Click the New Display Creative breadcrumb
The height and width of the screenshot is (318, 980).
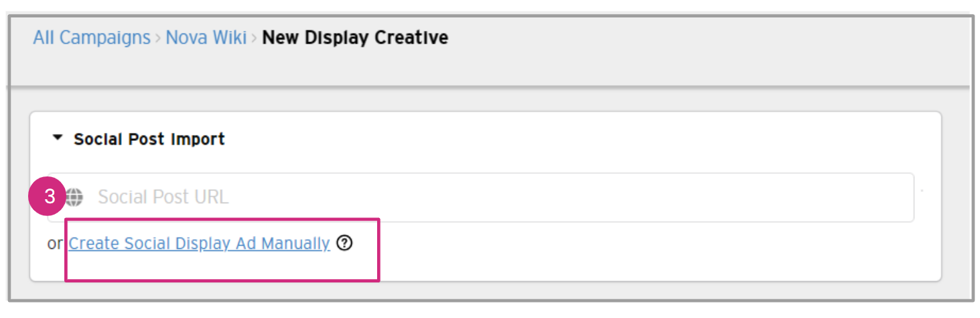click(355, 38)
